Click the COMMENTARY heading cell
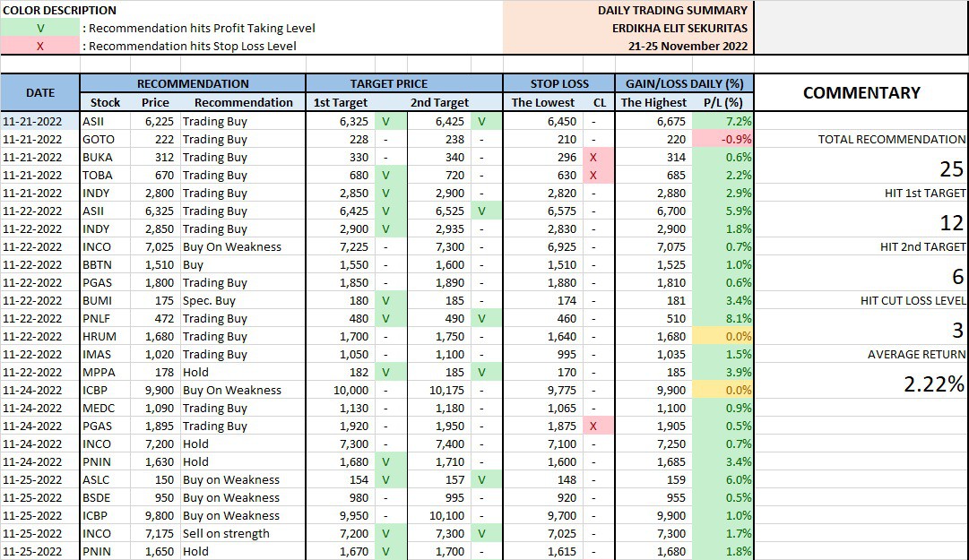 (x=861, y=92)
